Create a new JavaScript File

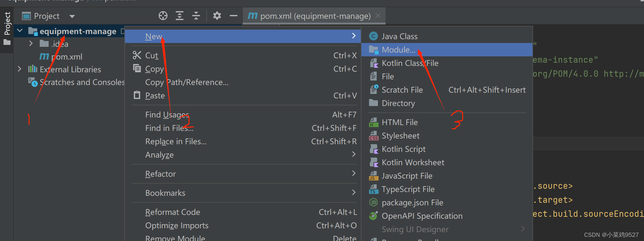(447, 176)
